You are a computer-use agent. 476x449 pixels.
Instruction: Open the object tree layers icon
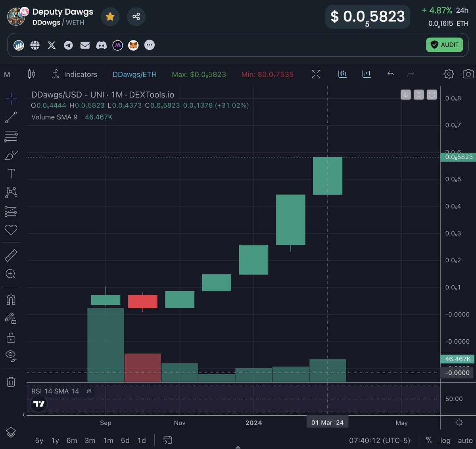click(x=11, y=432)
